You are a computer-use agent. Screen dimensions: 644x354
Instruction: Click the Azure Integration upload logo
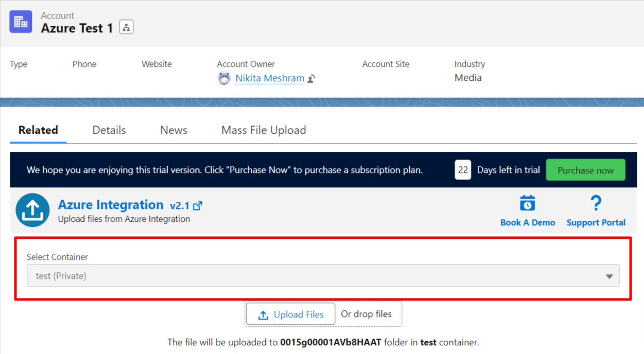(x=32, y=210)
